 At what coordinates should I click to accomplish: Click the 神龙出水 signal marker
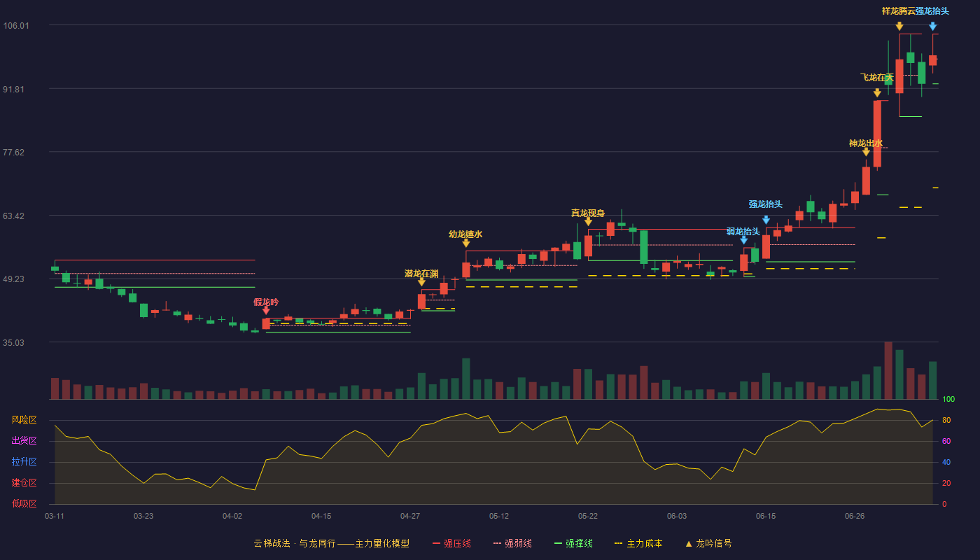[x=866, y=152]
